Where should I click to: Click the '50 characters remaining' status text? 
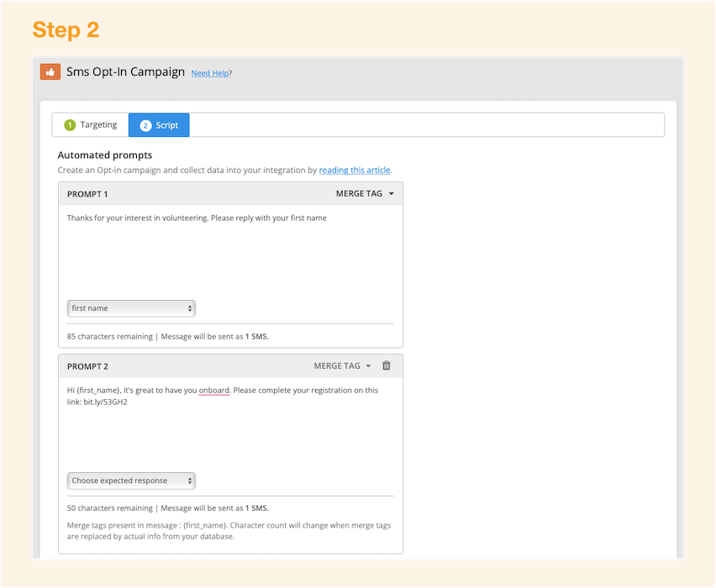point(109,508)
